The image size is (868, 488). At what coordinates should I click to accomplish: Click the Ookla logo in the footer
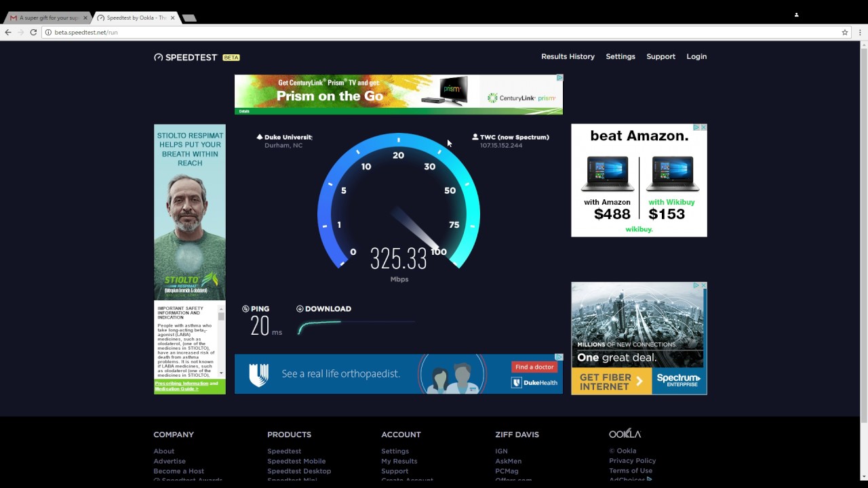pyautogui.click(x=624, y=433)
